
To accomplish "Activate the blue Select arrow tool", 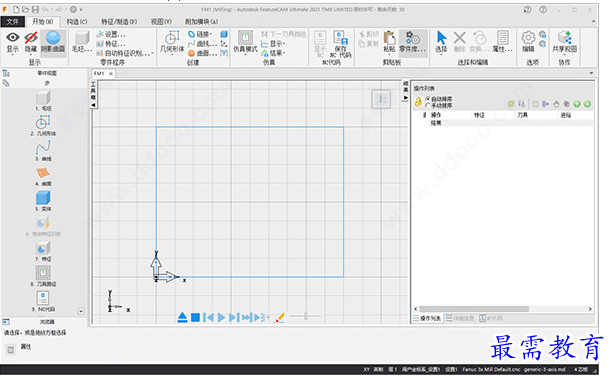I will coord(441,38).
